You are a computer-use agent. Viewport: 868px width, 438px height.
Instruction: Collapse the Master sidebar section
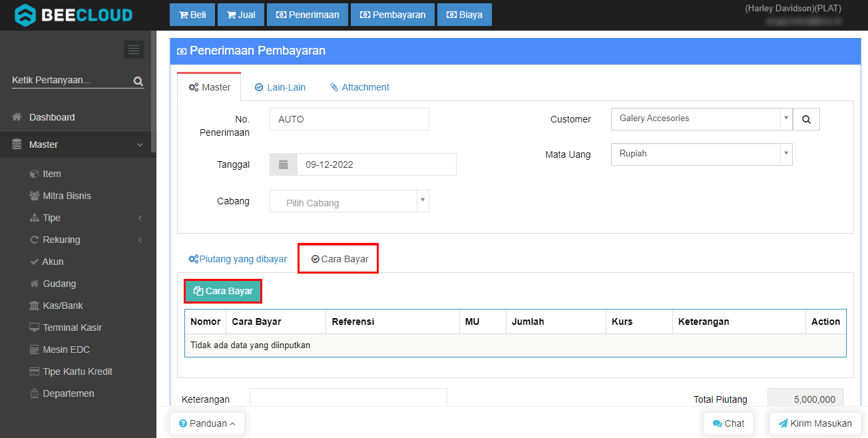click(x=78, y=144)
